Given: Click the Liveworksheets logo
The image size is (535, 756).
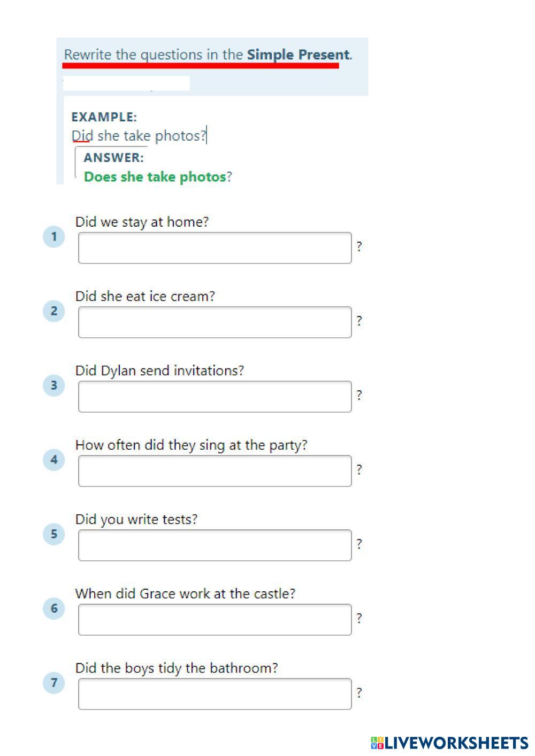Looking at the screenshot, I should click(x=449, y=743).
